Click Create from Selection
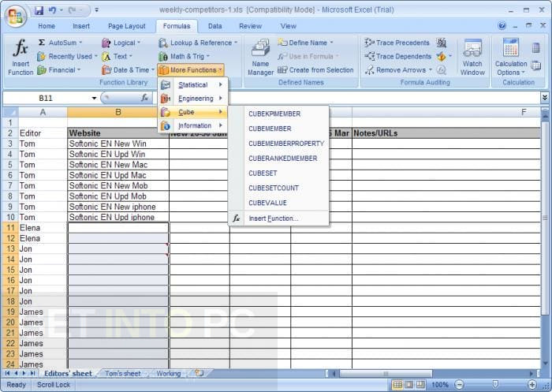The width and height of the screenshot is (552, 392). click(315, 70)
